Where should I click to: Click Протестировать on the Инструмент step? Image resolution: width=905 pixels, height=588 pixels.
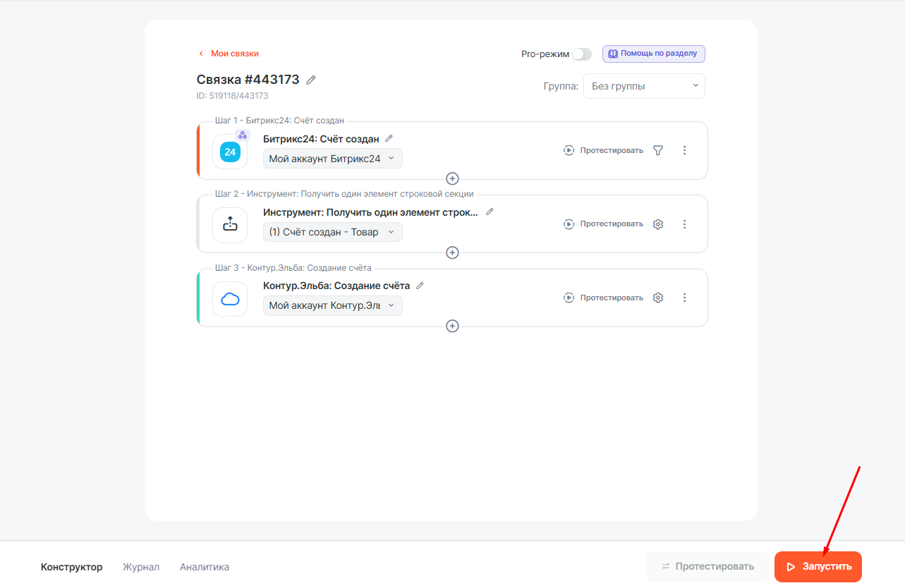(604, 224)
